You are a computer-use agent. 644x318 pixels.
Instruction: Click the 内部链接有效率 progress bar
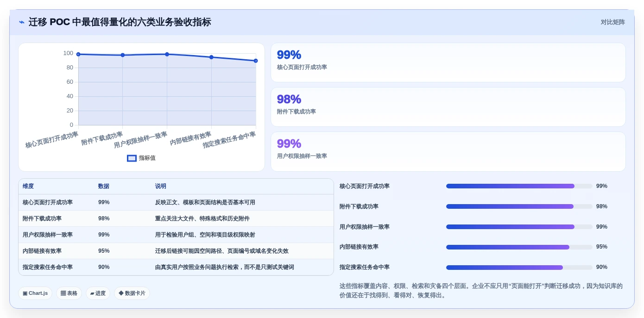tap(519, 247)
